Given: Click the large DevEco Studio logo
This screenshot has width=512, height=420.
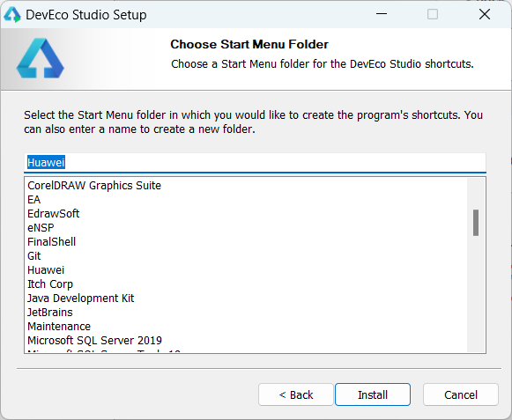Looking at the screenshot, I should point(41,58).
